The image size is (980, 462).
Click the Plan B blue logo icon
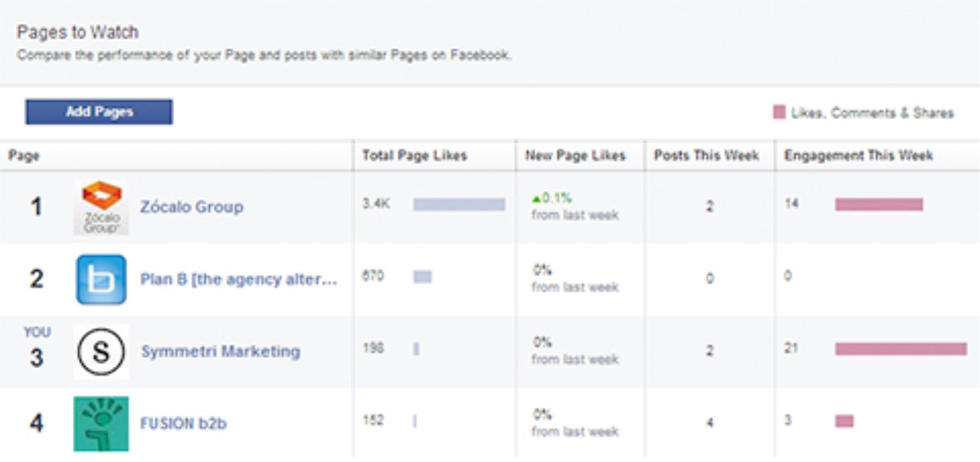click(x=101, y=279)
